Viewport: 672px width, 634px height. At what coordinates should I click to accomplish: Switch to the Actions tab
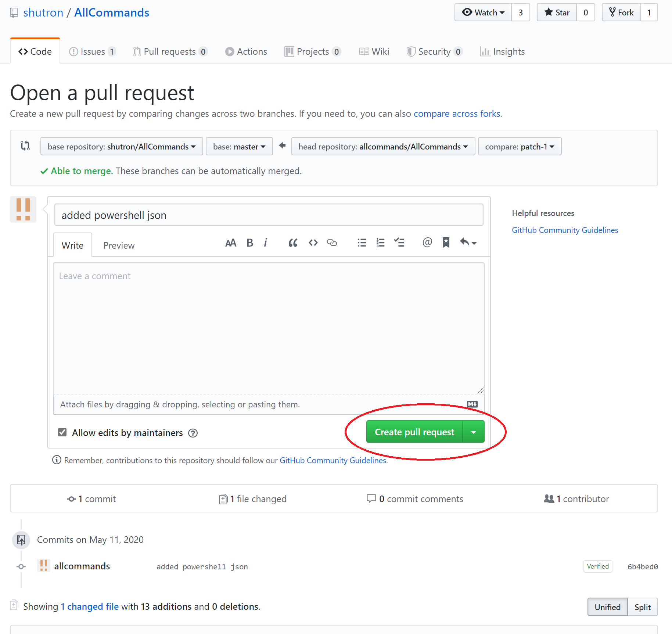246,51
